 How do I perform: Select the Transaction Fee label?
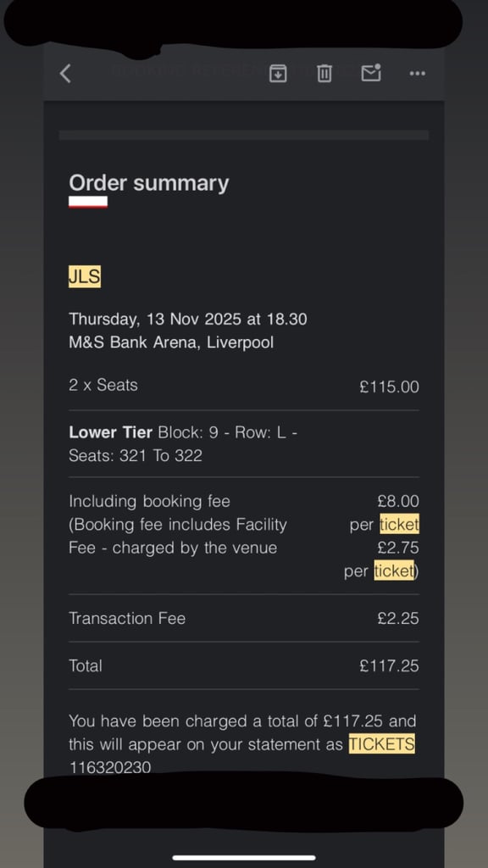(x=127, y=618)
